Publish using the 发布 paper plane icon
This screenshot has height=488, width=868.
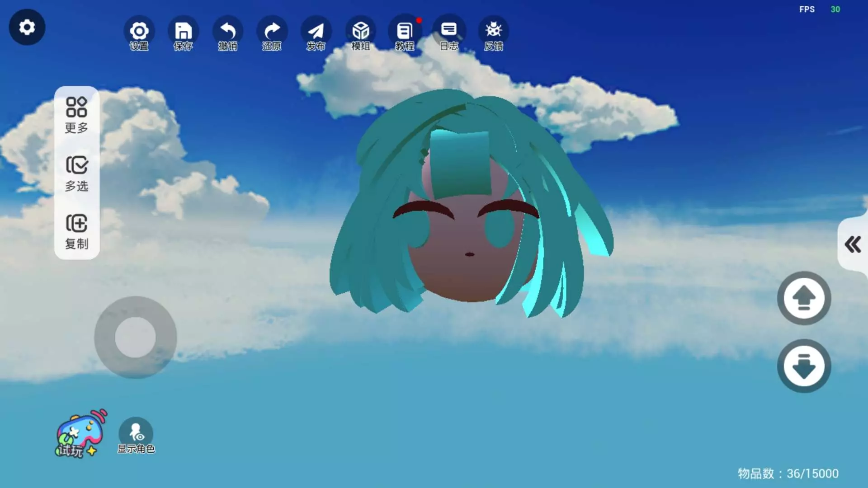tap(316, 32)
